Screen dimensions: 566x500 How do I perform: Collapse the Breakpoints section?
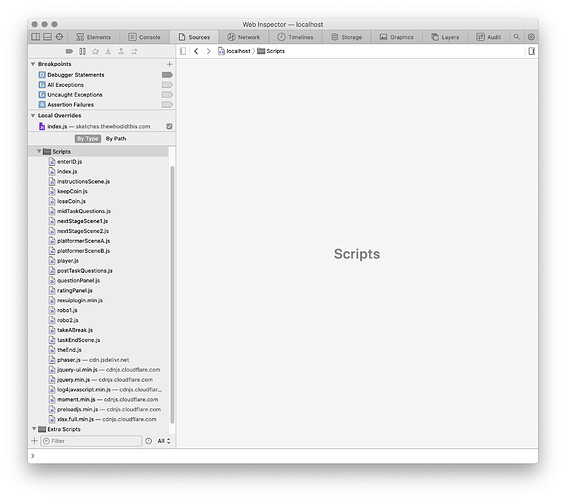point(33,64)
